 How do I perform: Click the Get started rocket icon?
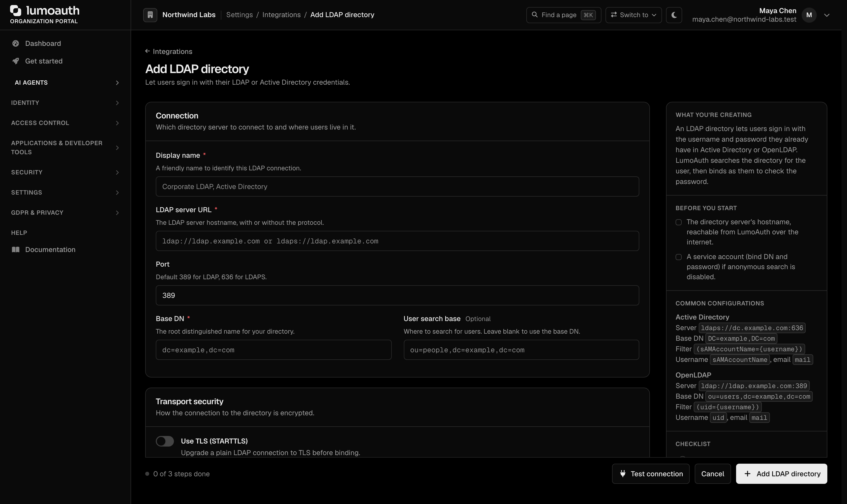[16, 61]
